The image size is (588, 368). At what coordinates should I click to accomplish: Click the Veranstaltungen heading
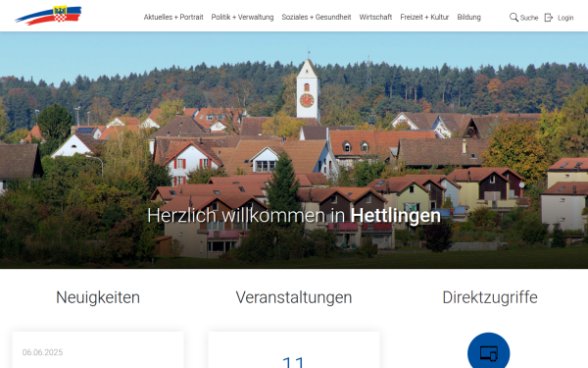pos(294,297)
